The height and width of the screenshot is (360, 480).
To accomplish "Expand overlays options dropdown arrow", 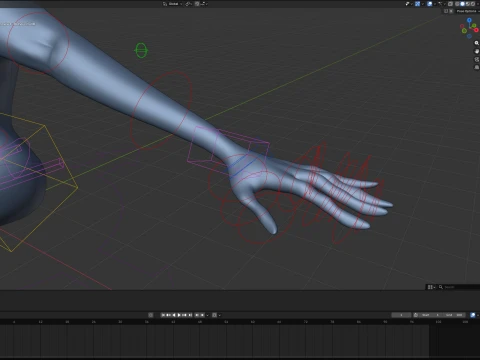I will coord(435,4).
